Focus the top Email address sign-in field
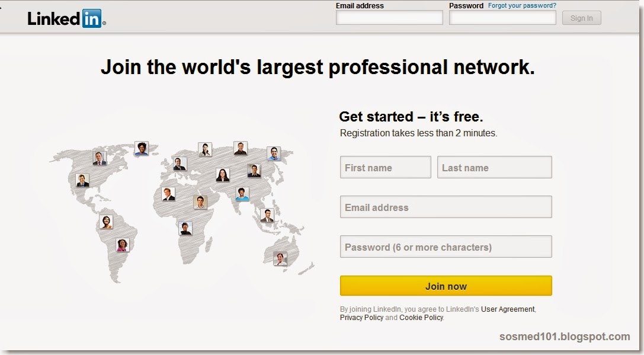 tap(389, 18)
